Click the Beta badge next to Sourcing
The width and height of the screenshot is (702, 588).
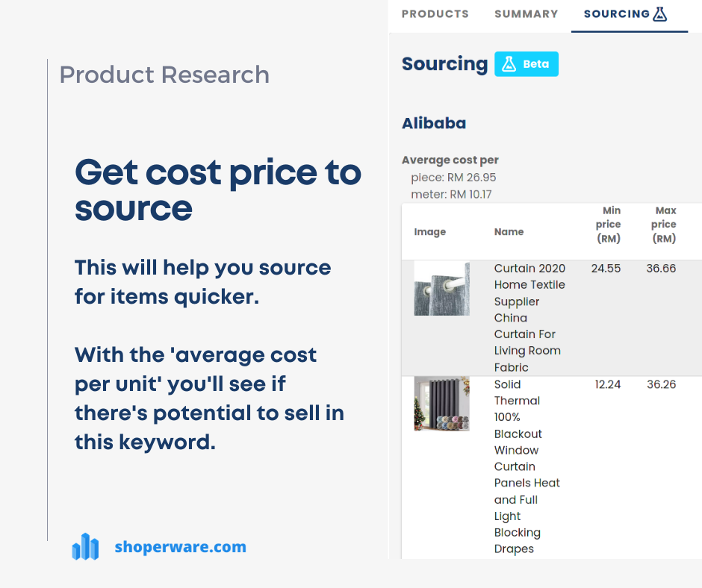pos(526,64)
